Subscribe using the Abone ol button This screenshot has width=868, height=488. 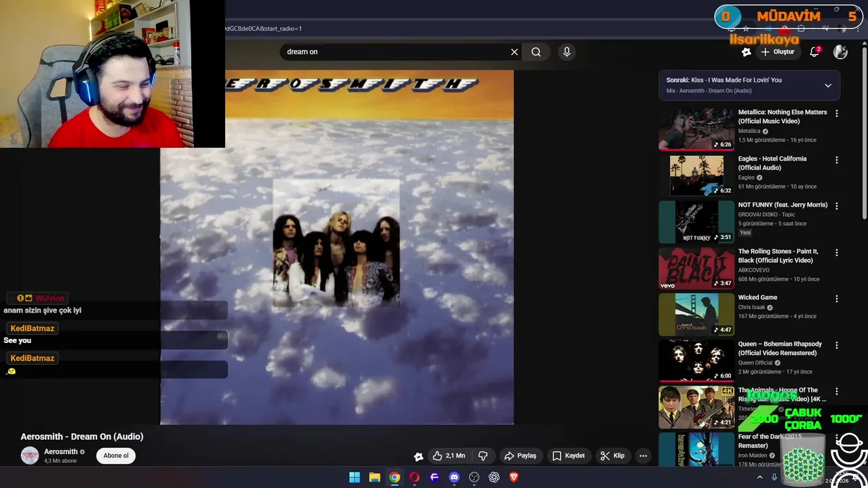pos(116,455)
